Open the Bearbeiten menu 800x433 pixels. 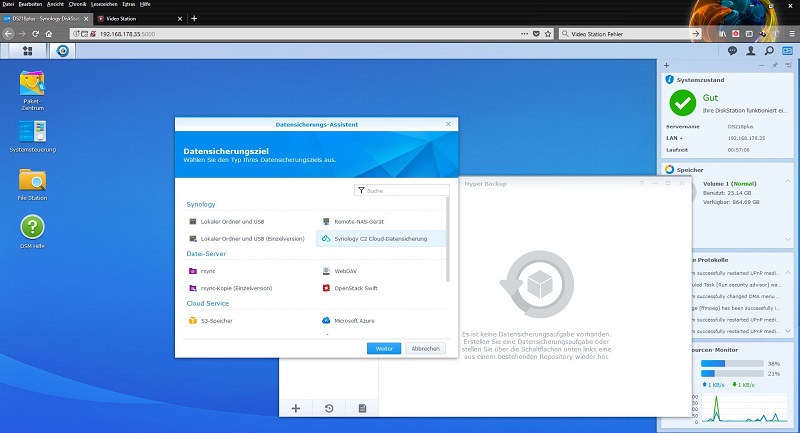pyautogui.click(x=30, y=4)
